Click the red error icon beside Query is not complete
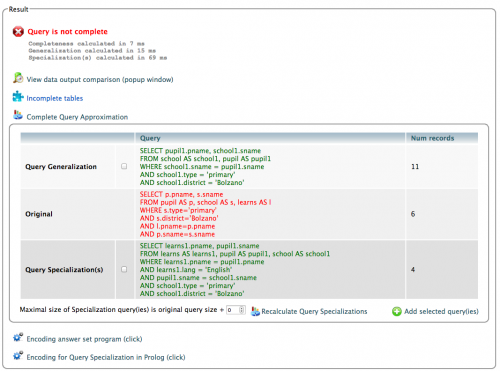Image resolution: width=500 pixels, height=371 pixels. pyautogui.click(x=18, y=32)
